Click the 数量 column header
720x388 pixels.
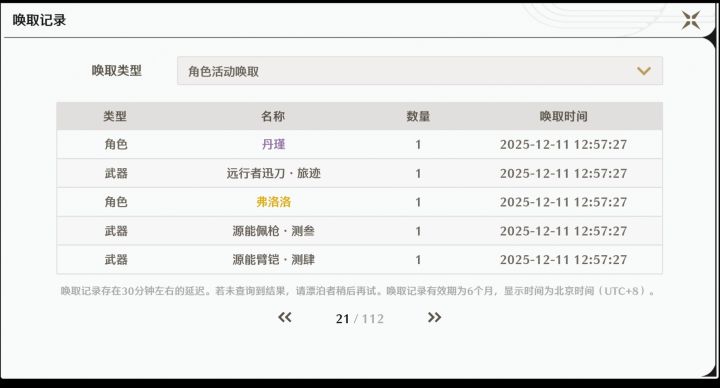(418, 116)
